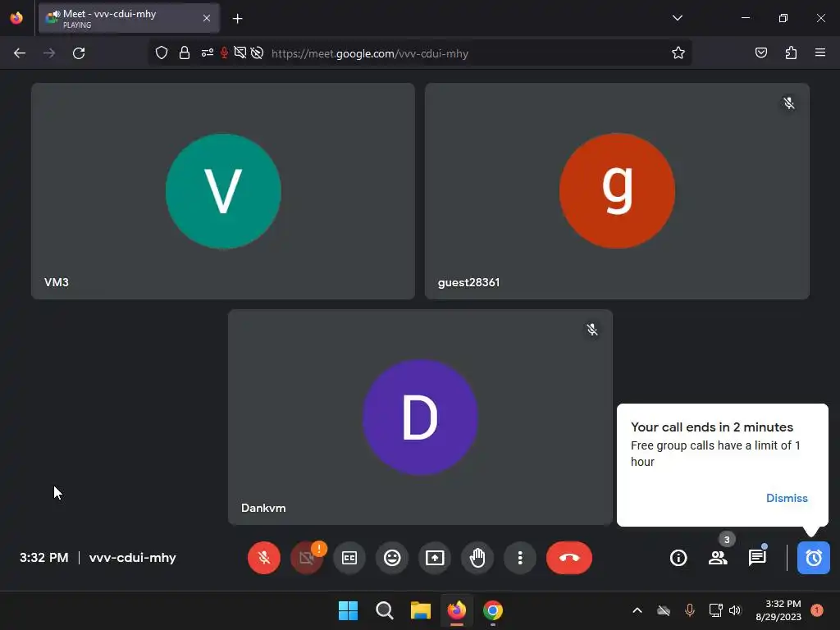
Task: Open more options three-dot menu
Action: click(x=520, y=558)
